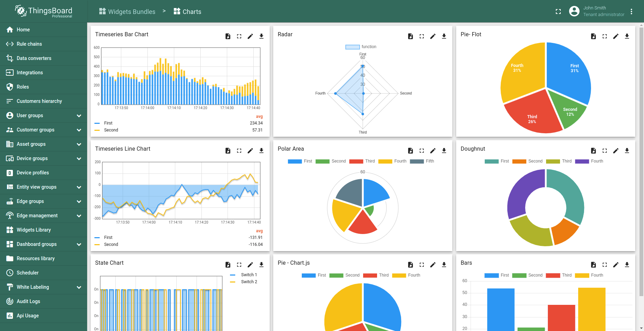Viewport: 644px width, 331px height.
Task: Expand the Radar widget to fullscreen
Action: pyautogui.click(x=422, y=36)
